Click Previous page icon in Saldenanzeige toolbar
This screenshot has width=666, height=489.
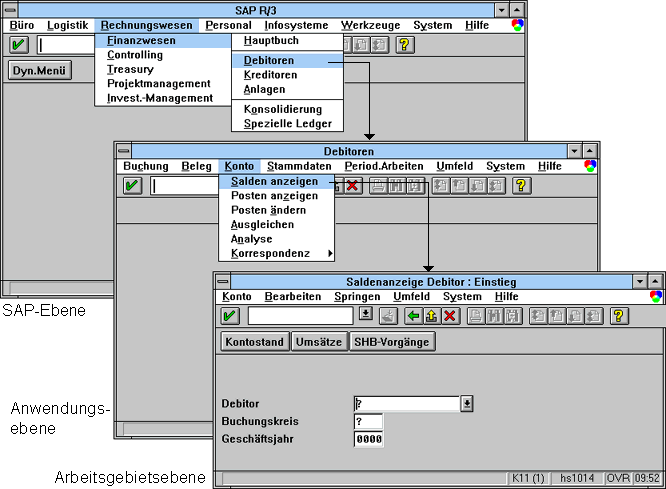(x=556, y=316)
